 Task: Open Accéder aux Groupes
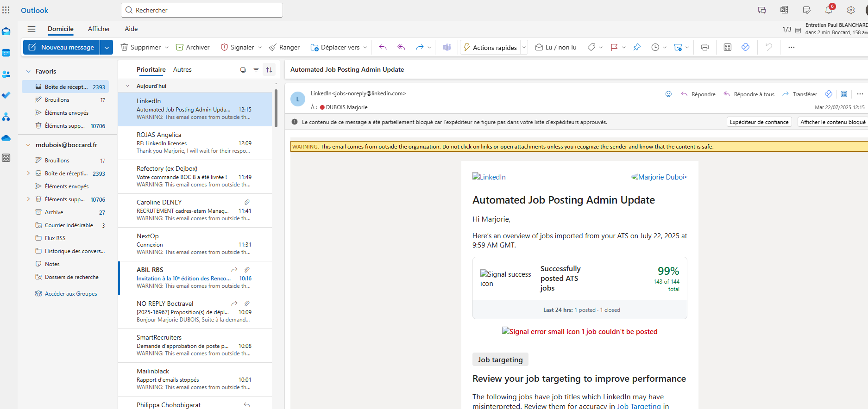66,294
